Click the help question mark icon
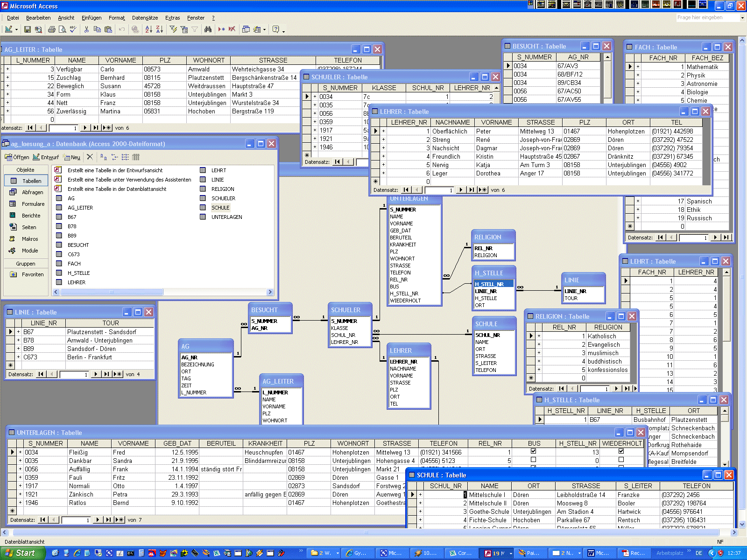Screen dimensions: 747x560 tap(275, 29)
